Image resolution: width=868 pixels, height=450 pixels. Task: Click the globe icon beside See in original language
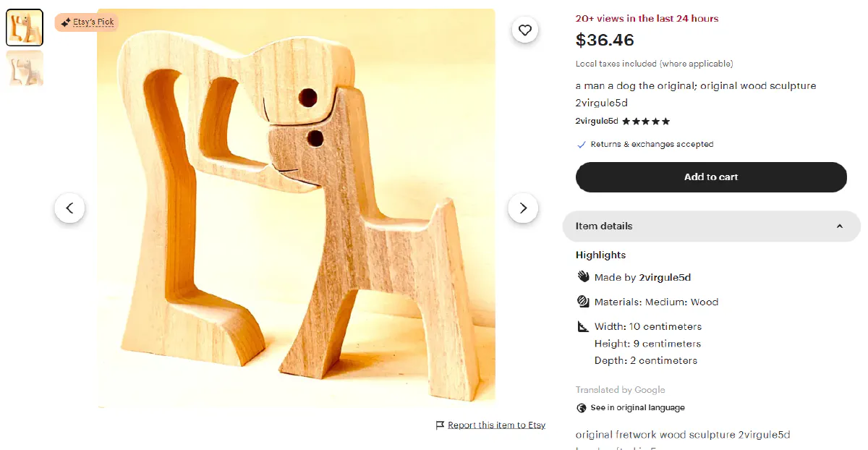581,407
